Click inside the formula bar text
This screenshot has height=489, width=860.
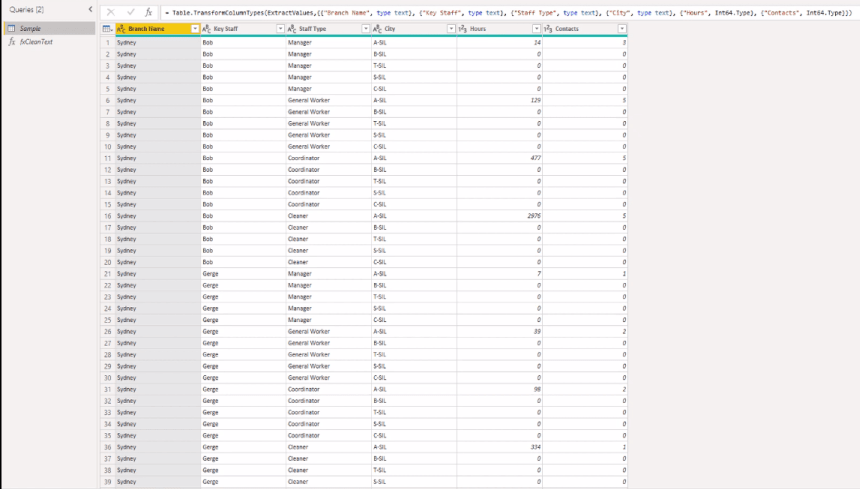pos(508,12)
